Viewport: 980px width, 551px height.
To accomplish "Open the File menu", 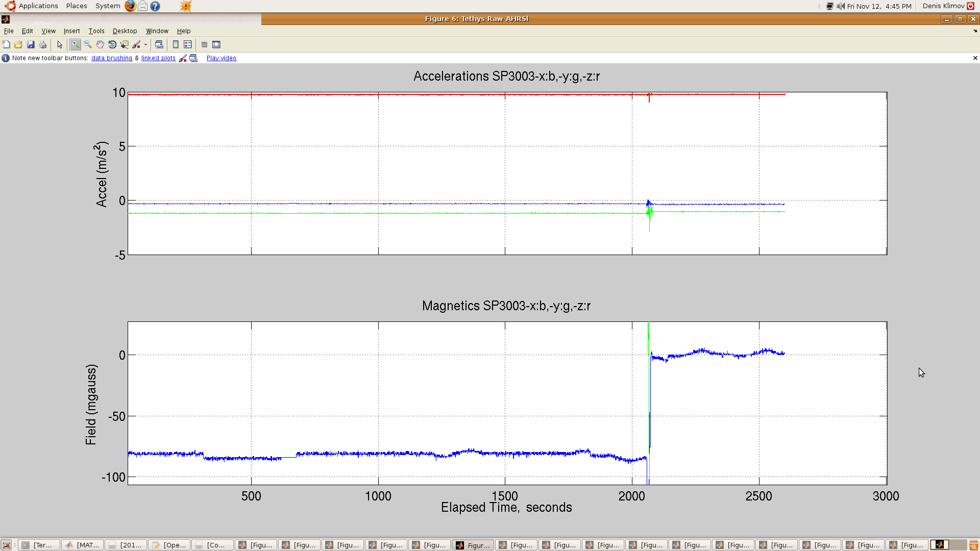I will point(9,31).
